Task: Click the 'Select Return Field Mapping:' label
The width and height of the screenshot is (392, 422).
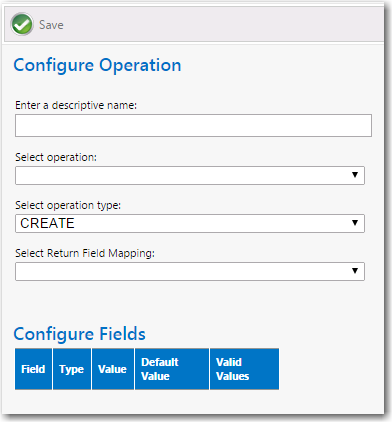Action: coord(85,253)
